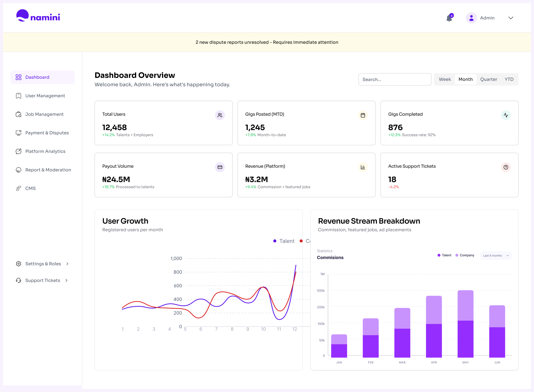The width and height of the screenshot is (534, 392).
Task: Click the Gigs Completed activity icon
Action: tap(506, 115)
